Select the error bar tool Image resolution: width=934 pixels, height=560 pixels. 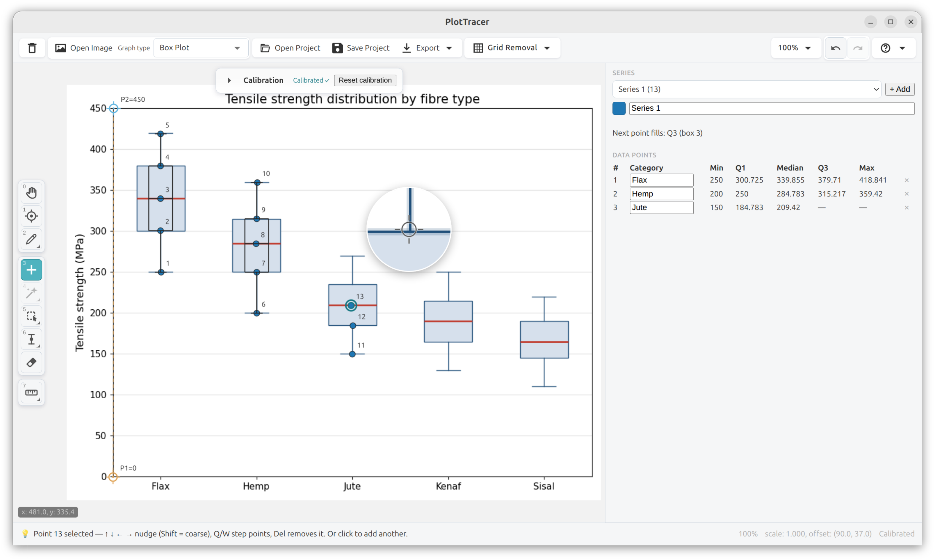[x=31, y=339]
